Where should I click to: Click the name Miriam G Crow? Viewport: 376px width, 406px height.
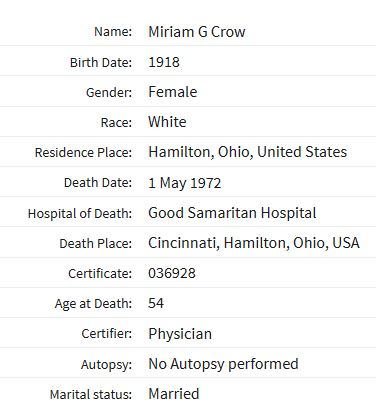click(x=197, y=32)
